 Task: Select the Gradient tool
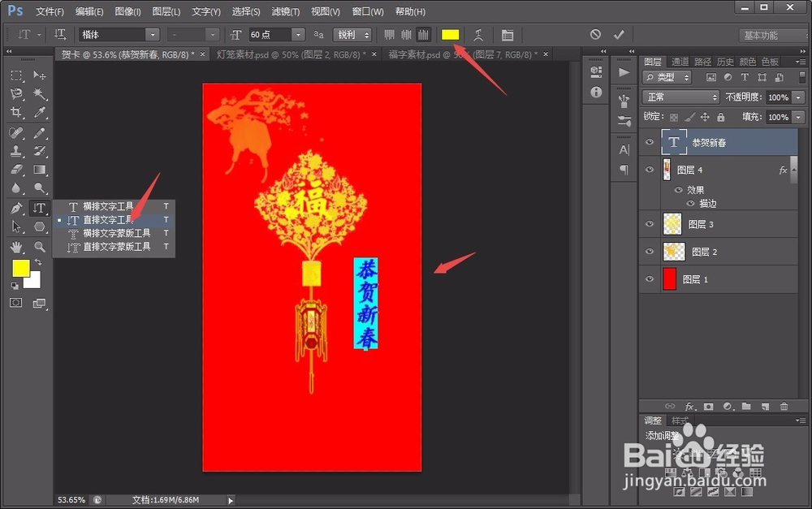pos(39,170)
